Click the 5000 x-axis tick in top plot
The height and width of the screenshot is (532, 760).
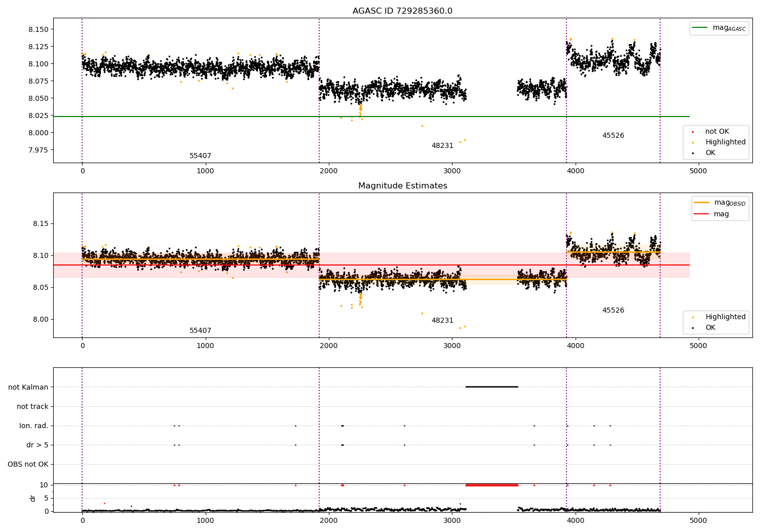698,171
